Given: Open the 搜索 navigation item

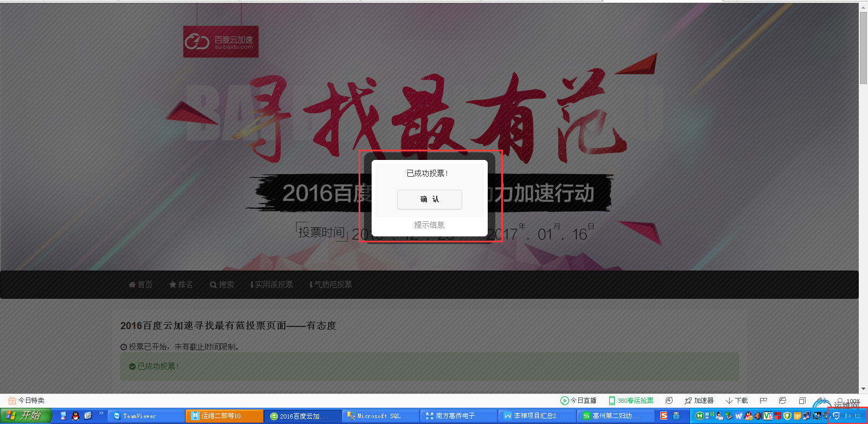Looking at the screenshot, I should (222, 285).
